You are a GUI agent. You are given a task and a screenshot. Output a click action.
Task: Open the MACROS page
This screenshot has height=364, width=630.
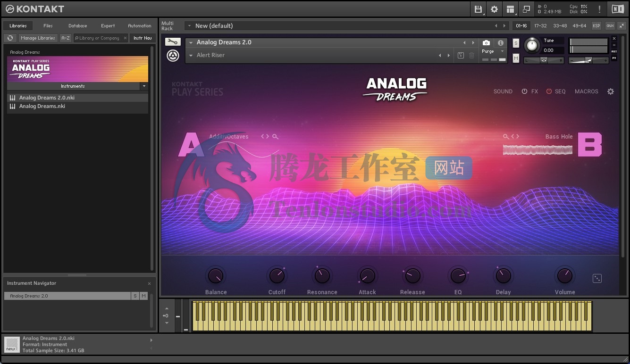pyautogui.click(x=587, y=91)
